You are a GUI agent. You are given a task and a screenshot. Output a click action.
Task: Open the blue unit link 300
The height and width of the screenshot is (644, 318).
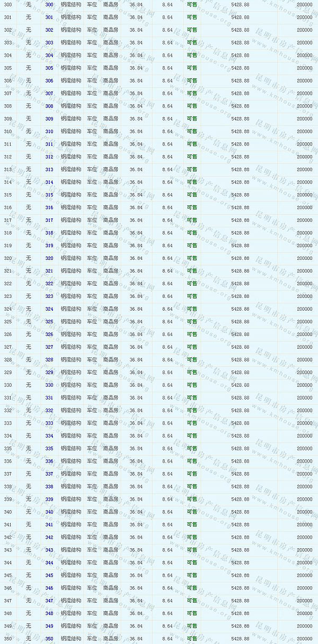49,5
